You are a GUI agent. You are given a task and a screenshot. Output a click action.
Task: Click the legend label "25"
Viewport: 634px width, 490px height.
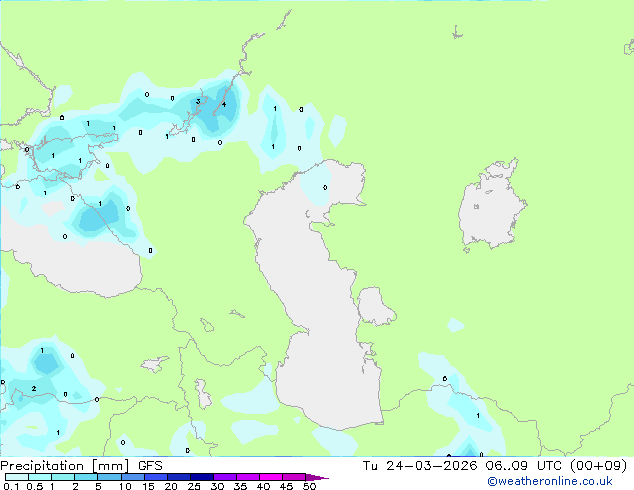point(194,486)
